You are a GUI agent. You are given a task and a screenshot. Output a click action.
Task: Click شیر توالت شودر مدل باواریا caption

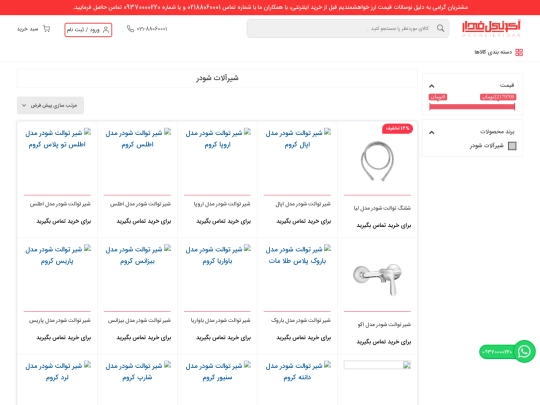pyautogui.click(x=220, y=321)
